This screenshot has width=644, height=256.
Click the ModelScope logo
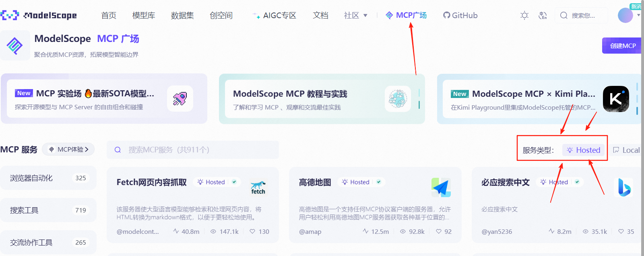tap(39, 15)
